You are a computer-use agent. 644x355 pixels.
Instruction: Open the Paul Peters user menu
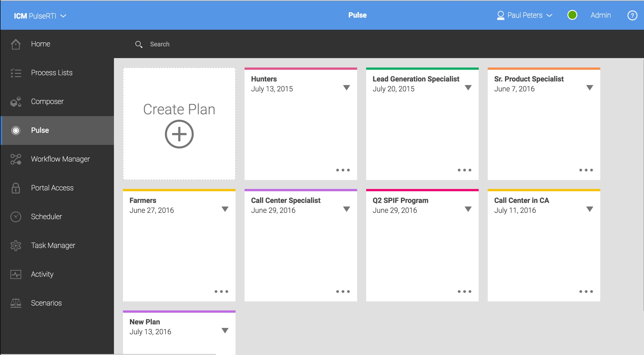point(525,15)
